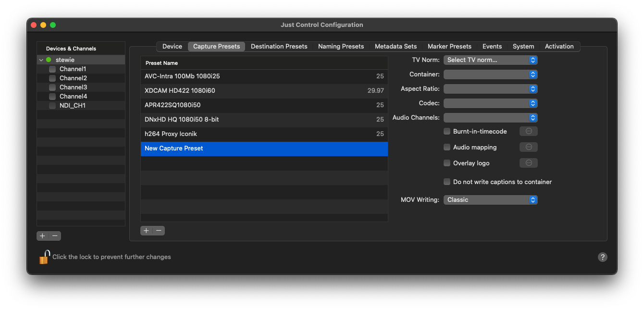Collapse the stewie device tree
Screen dimensions: 644x310
coord(41,60)
